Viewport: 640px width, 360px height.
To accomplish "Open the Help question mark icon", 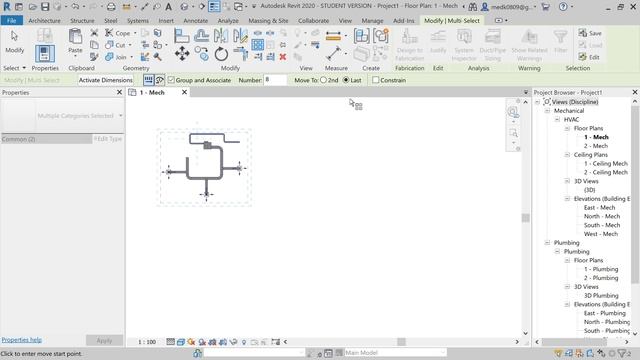I will pos(563,7).
